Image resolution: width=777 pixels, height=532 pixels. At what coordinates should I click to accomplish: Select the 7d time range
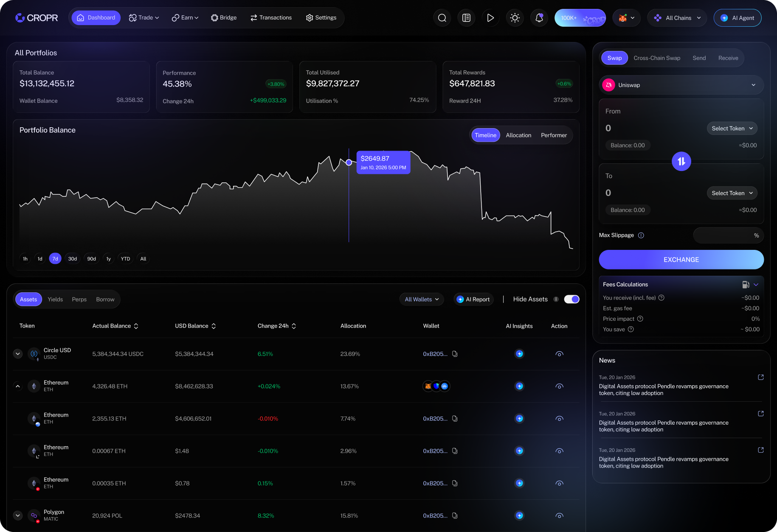55,259
